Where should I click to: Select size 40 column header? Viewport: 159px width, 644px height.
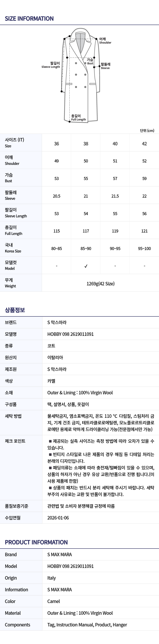(x=115, y=144)
